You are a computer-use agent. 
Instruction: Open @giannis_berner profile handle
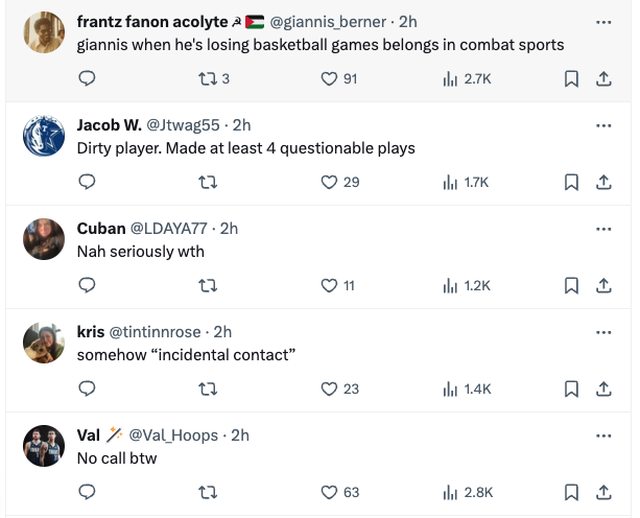pos(328,21)
